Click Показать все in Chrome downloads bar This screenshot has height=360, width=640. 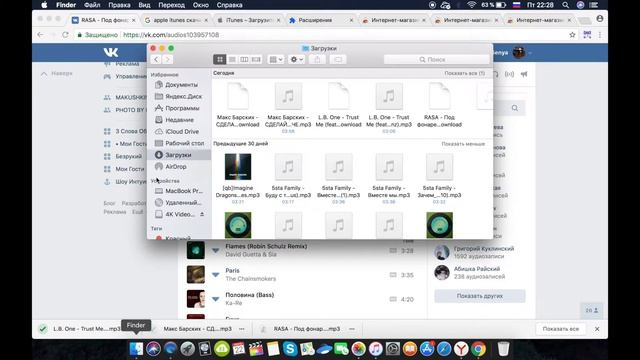[x=560, y=329]
